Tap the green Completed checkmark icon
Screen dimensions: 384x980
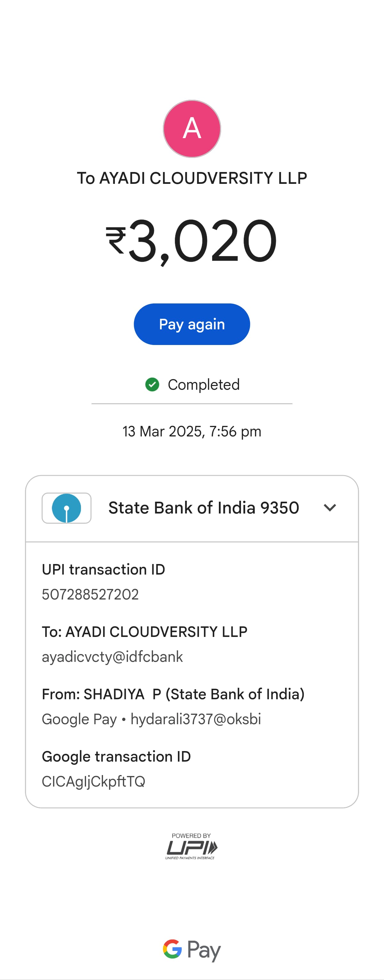click(152, 384)
